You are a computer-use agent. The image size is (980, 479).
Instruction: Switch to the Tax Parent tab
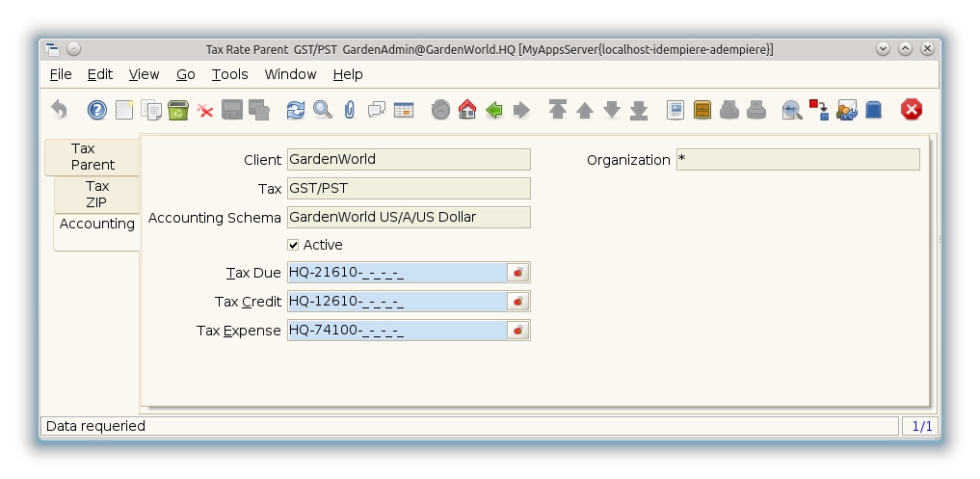tap(93, 157)
